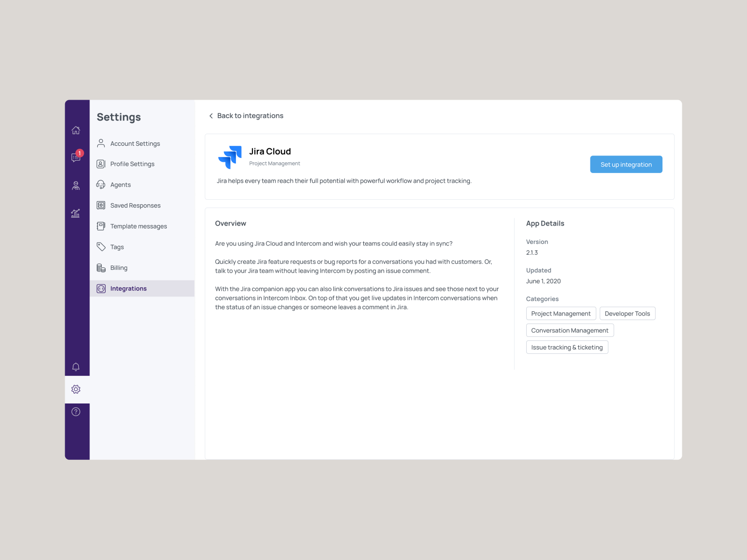Click the Jira Cloud title

tap(270, 151)
